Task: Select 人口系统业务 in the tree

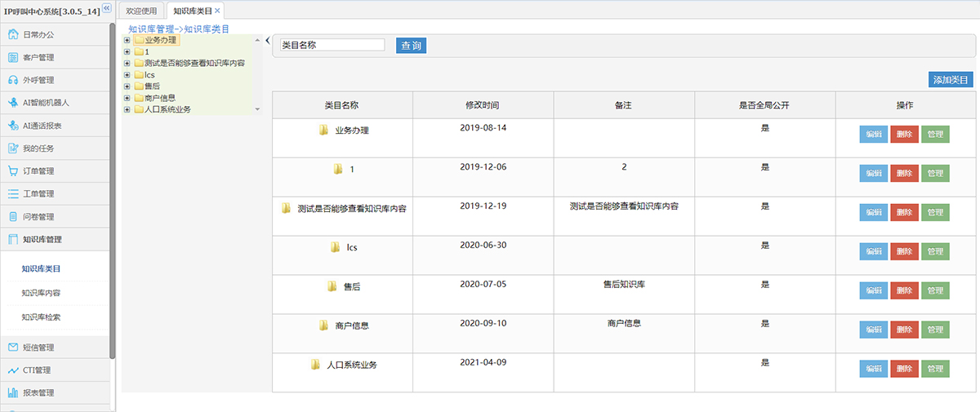Action: 167,109
